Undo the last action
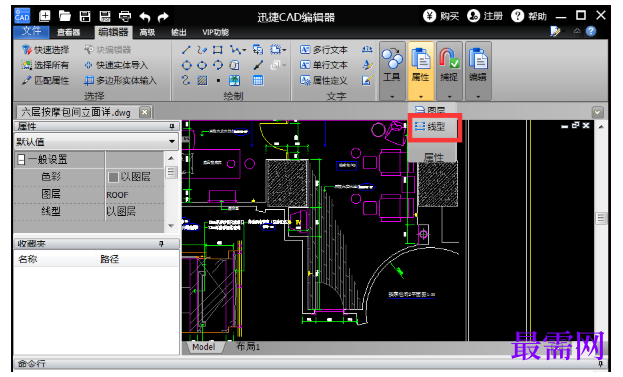623x377 pixels. (x=145, y=17)
